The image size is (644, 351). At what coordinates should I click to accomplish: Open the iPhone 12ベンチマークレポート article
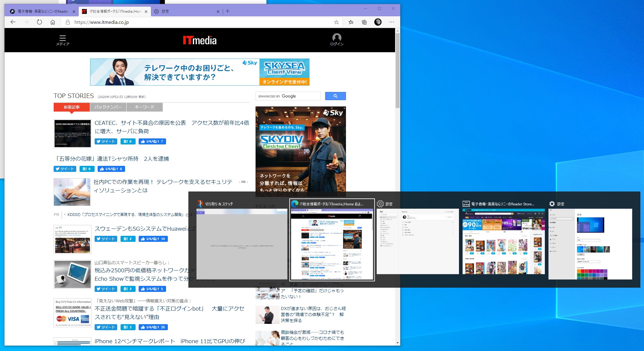coord(170,341)
